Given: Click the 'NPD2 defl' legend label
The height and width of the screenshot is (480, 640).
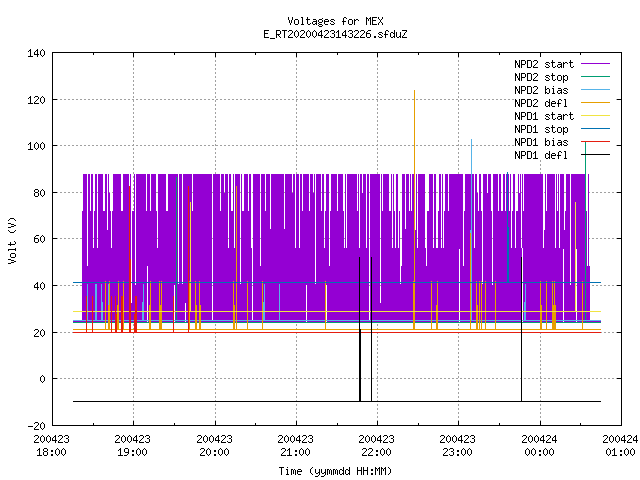Looking at the screenshot, I should point(541,103).
